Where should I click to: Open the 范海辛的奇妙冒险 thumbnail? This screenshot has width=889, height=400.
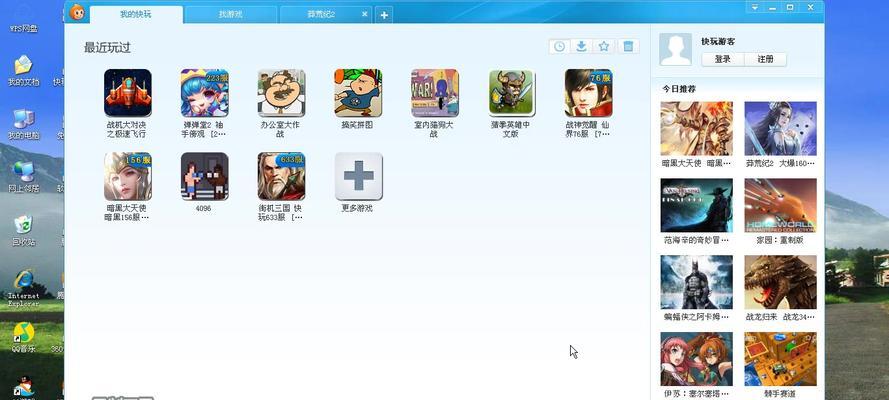click(x=696, y=205)
